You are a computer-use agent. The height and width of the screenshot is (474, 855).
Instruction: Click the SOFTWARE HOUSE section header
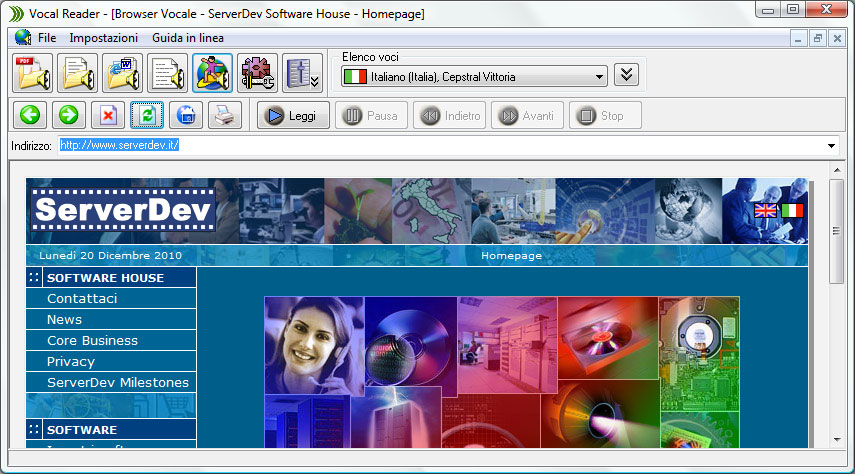point(111,278)
